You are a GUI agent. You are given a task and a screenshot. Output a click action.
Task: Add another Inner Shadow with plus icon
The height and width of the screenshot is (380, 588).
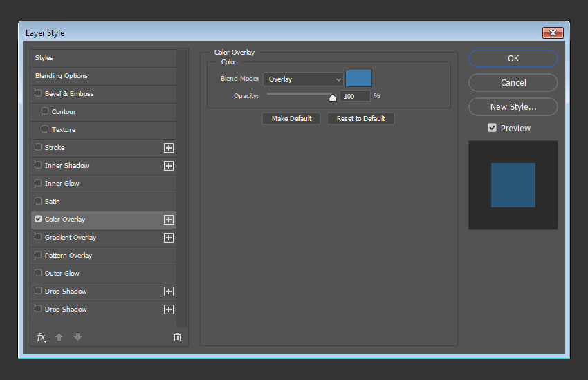pos(169,166)
